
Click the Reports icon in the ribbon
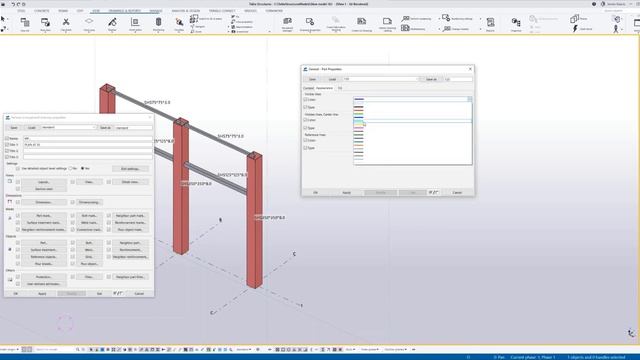pos(491,22)
